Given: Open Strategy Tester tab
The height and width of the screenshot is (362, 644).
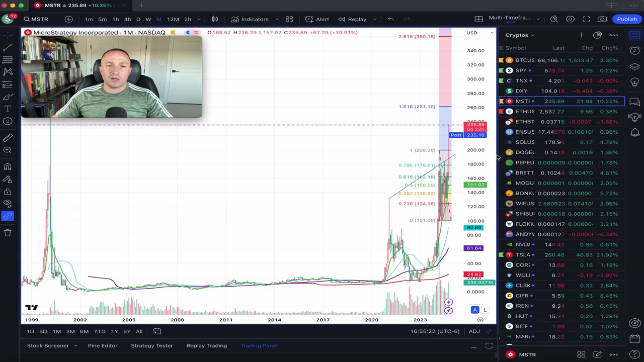Looking at the screenshot, I should point(152,345).
